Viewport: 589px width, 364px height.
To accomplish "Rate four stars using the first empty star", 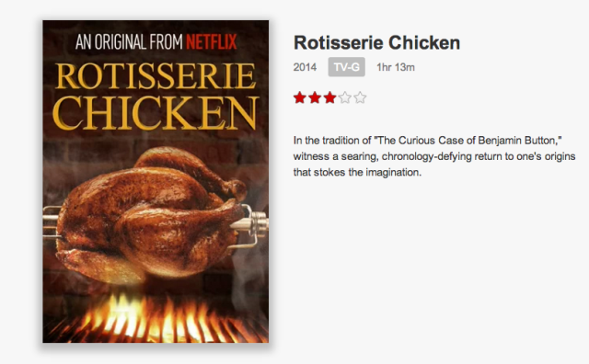I will 345,97.
